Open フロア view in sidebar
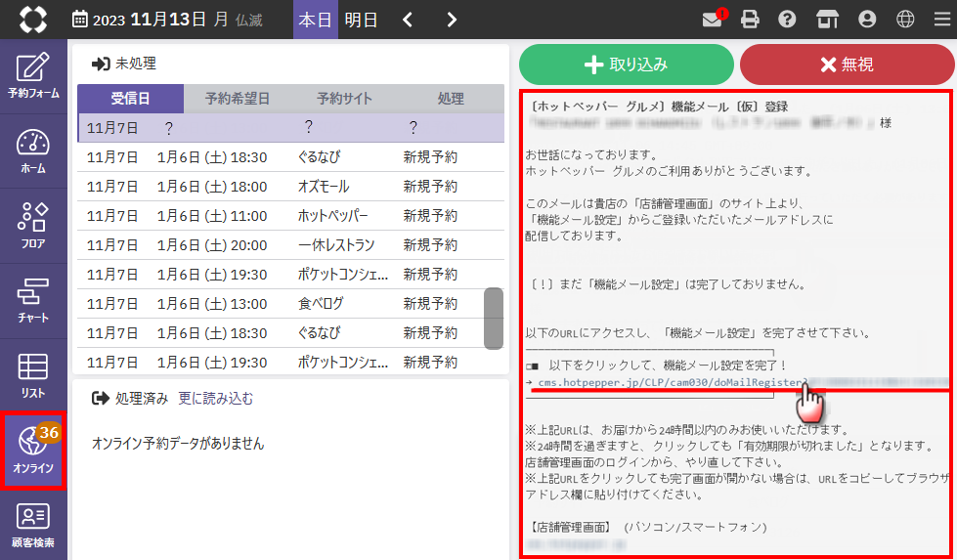 click(33, 227)
